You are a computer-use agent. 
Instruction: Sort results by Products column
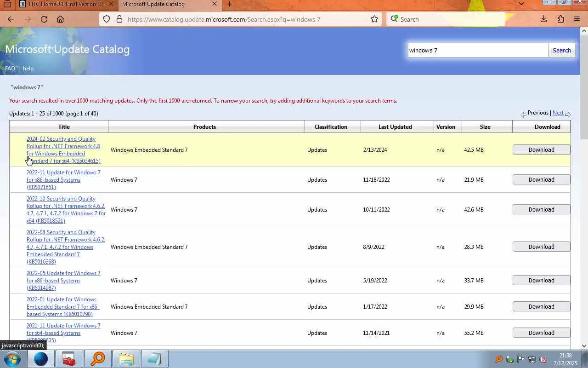(204, 126)
